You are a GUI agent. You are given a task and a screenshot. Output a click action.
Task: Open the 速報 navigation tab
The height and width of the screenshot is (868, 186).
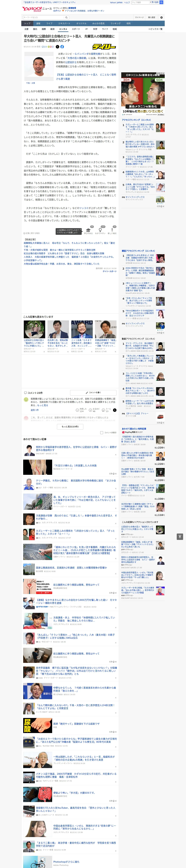38,24
